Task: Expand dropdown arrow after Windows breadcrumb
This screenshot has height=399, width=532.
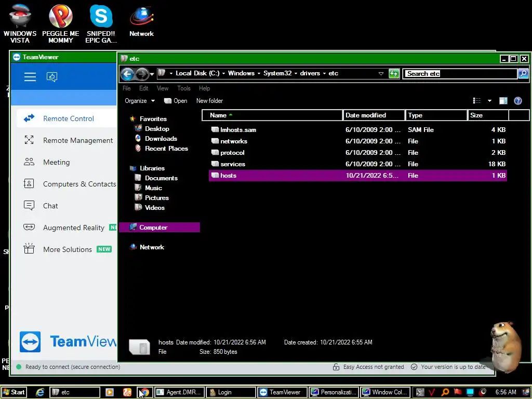Action: 259,74
